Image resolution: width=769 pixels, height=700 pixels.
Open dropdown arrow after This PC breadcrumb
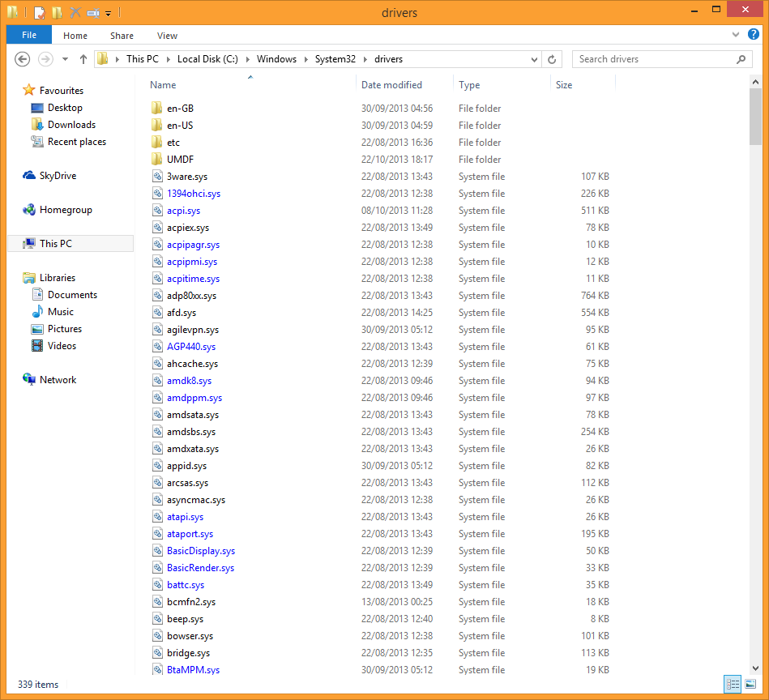[x=169, y=59]
